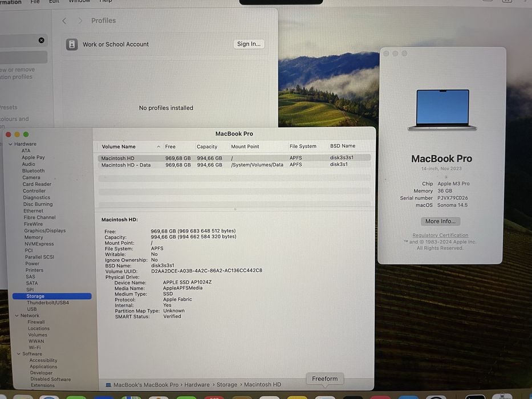Select SATA in the Hardware list
The image size is (532, 399).
click(x=32, y=283)
